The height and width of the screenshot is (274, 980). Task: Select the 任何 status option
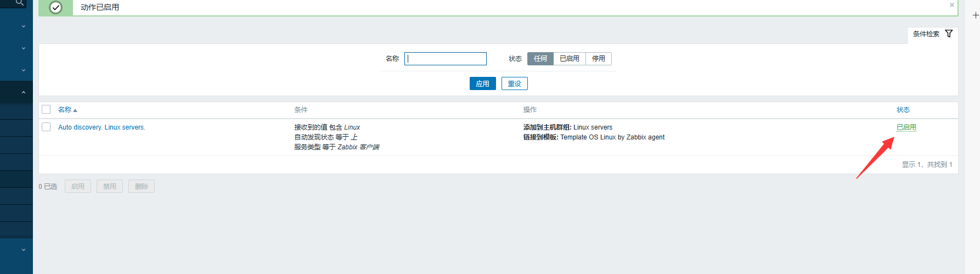(540, 59)
